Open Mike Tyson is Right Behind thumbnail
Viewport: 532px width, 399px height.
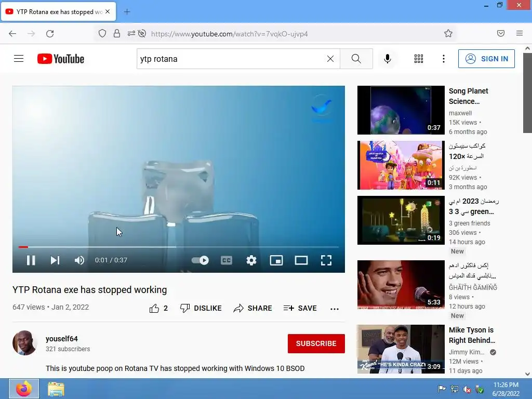(x=401, y=349)
